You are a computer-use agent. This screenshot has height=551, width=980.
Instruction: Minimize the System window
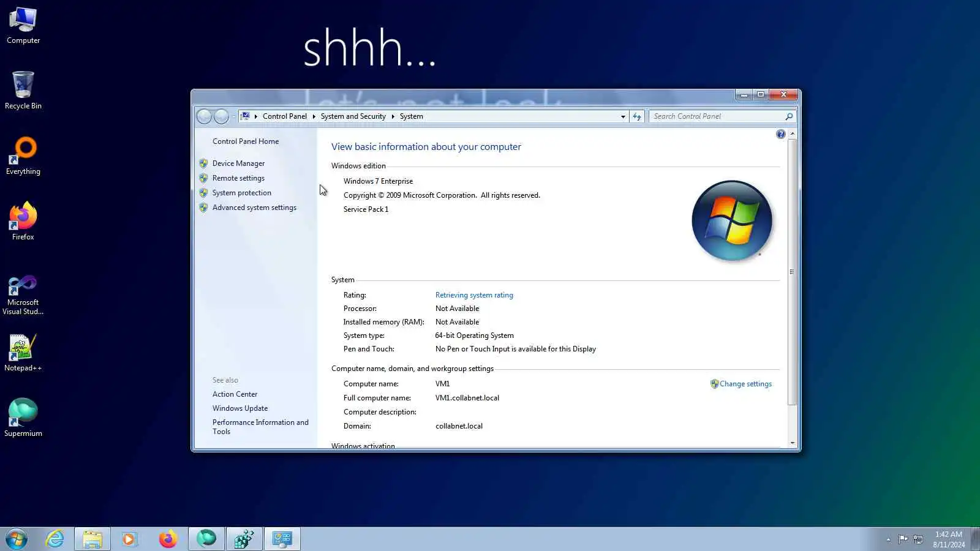744,95
